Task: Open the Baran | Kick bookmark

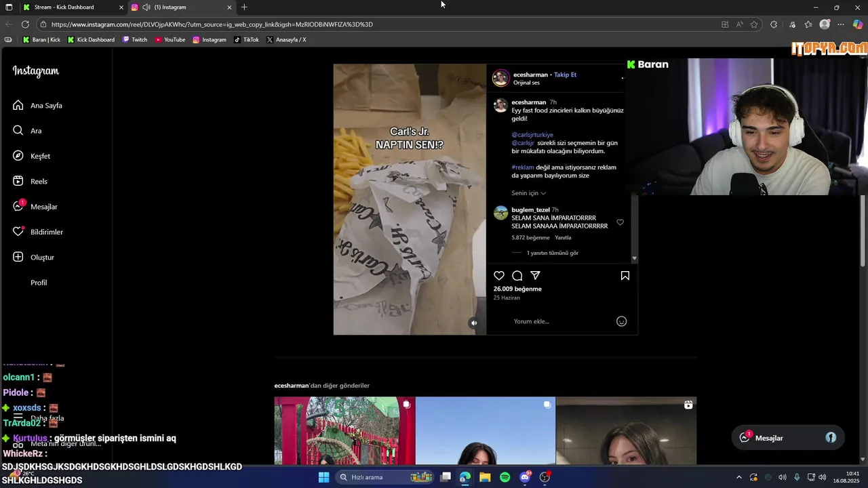Action: [41, 40]
